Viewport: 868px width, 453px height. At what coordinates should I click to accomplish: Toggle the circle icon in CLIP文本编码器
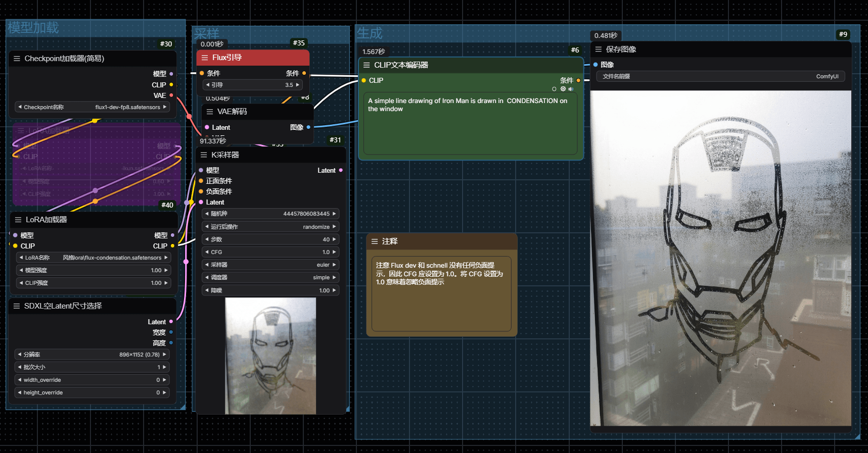point(554,89)
